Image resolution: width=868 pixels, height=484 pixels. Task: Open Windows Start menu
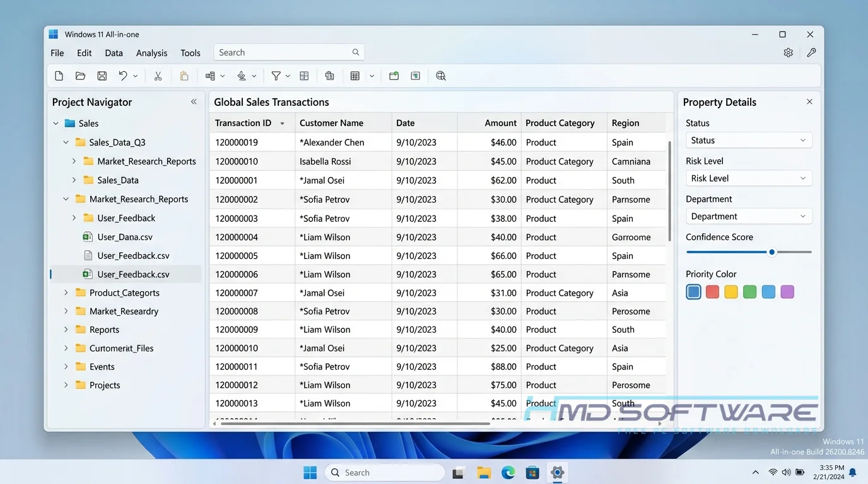click(310, 473)
